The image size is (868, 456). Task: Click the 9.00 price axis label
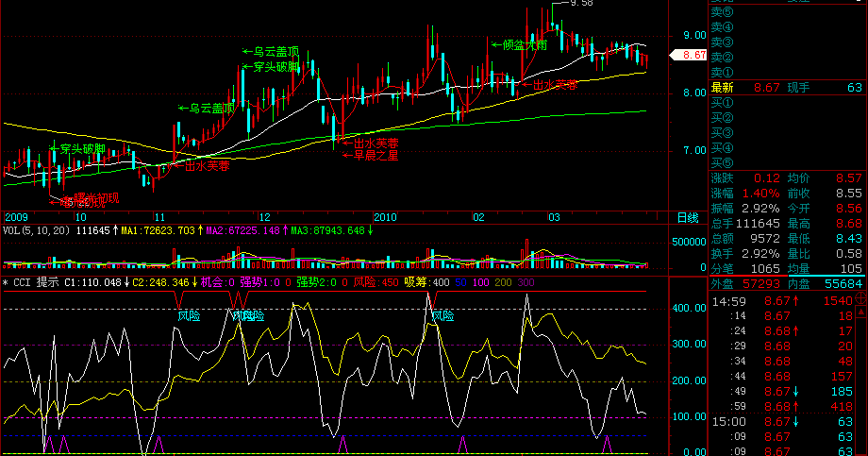point(694,36)
